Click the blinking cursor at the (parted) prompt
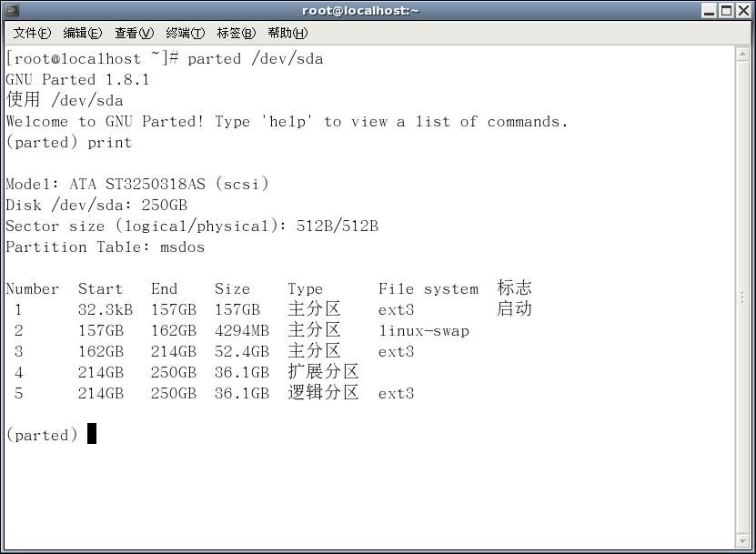 [91, 434]
